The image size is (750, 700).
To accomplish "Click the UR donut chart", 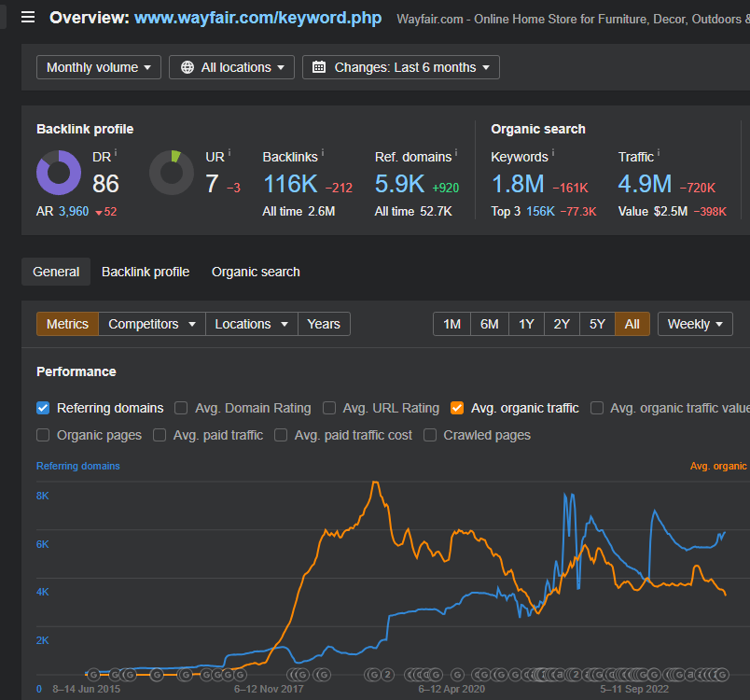I will 172,173.
